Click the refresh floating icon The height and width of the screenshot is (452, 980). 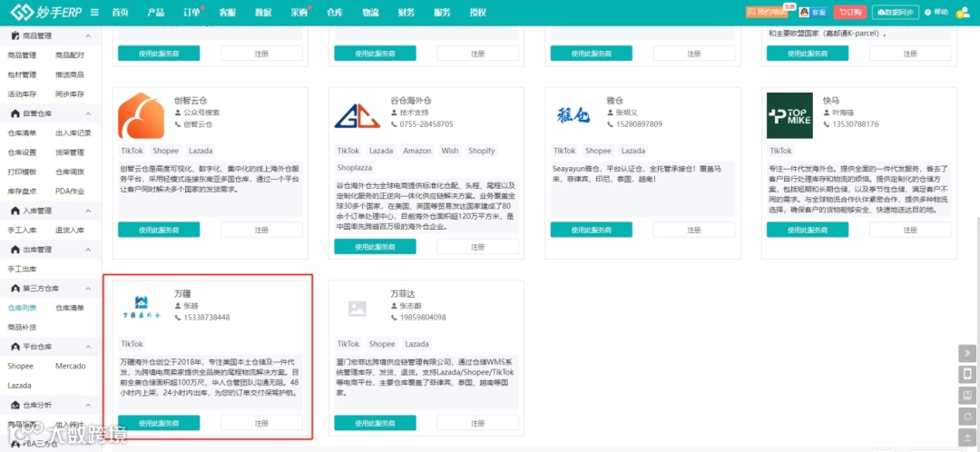[x=967, y=416]
